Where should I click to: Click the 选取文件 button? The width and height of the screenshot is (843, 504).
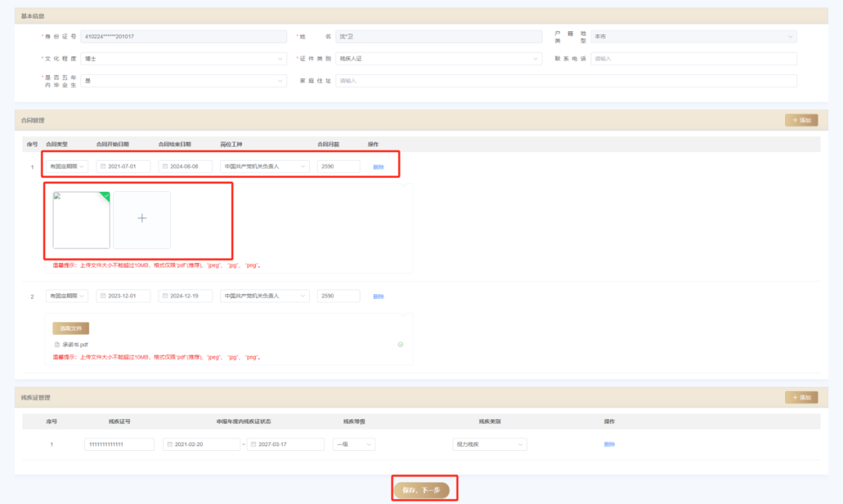70,328
